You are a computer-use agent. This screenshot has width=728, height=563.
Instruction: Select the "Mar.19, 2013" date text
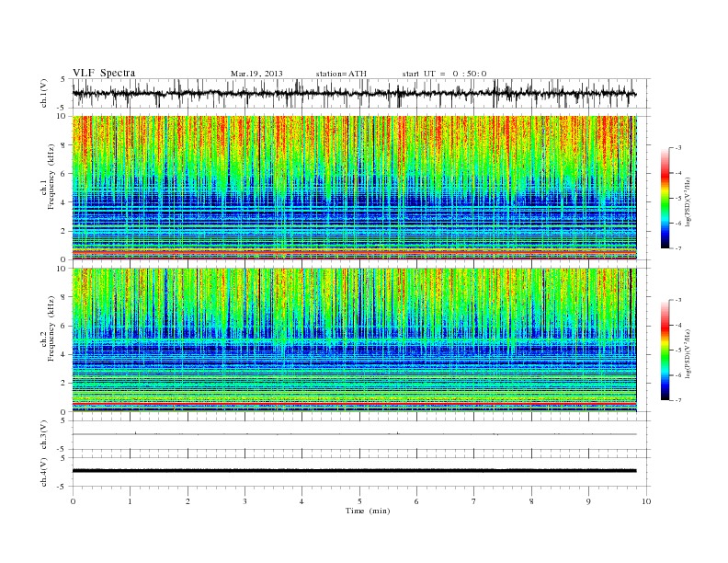[x=256, y=74]
